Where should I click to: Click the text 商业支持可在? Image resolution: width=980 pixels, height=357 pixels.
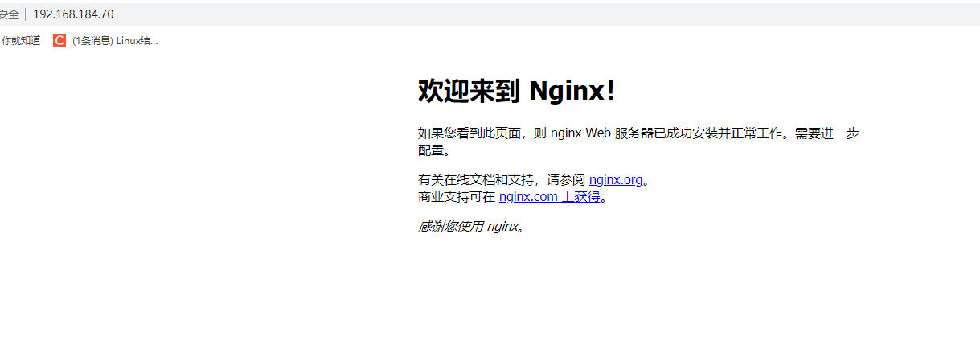point(457,196)
